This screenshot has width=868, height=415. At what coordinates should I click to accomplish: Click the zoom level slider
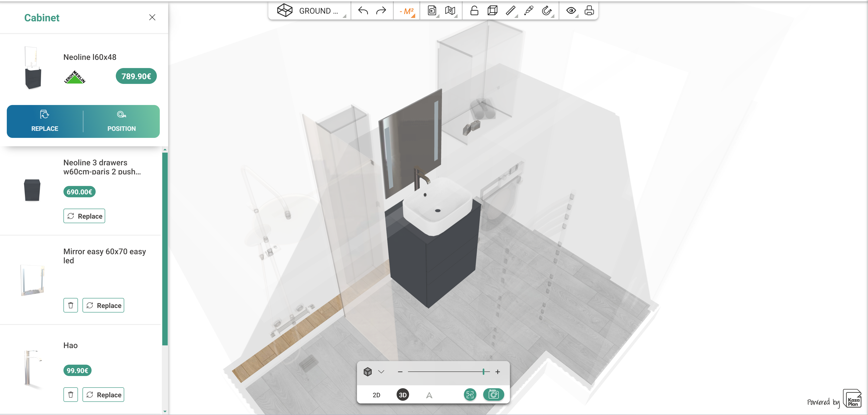pos(449,371)
